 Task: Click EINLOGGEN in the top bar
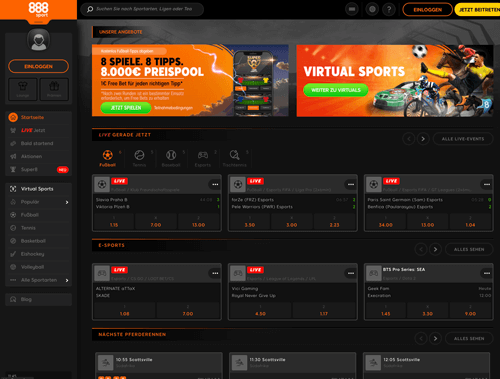click(428, 10)
